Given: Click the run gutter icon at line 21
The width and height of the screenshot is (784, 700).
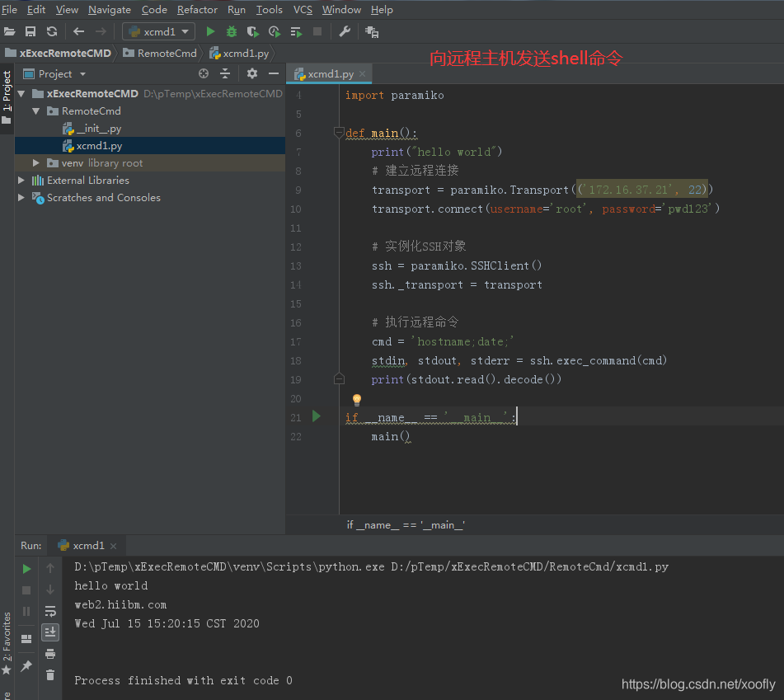Looking at the screenshot, I should pyautogui.click(x=316, y=416).
